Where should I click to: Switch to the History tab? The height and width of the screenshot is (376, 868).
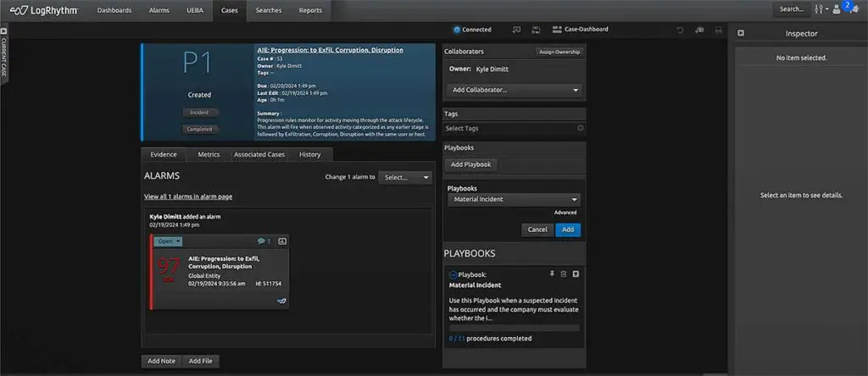(310, 155)
